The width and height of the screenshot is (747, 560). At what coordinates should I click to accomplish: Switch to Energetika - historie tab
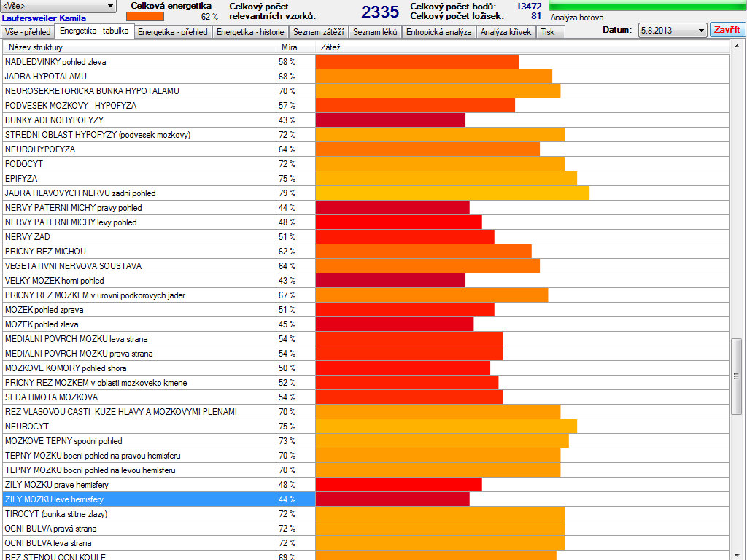click(x=250, y=32)
